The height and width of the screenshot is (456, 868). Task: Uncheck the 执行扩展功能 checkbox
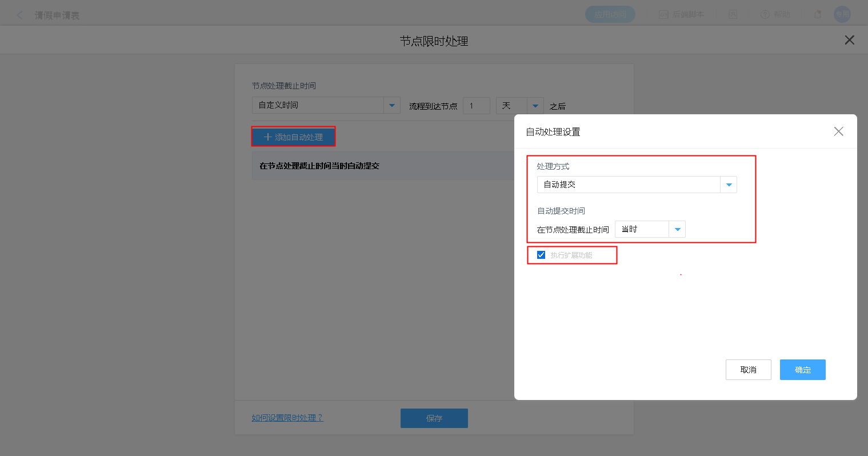point(541,255)
